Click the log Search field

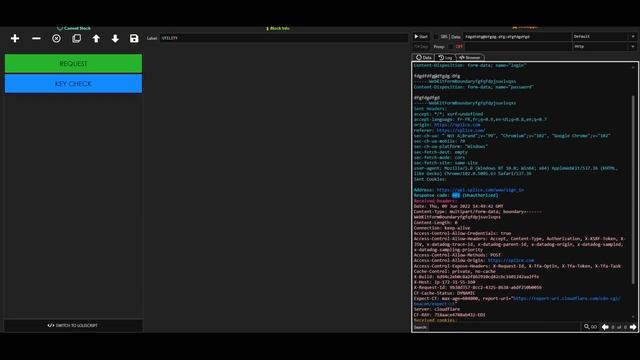(503, 327)
